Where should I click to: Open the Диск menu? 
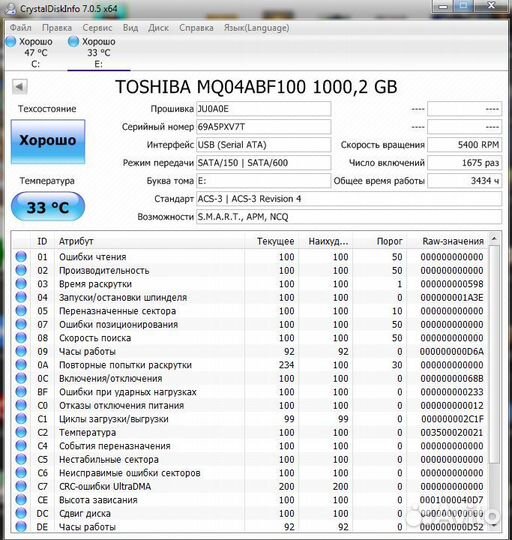158,28
